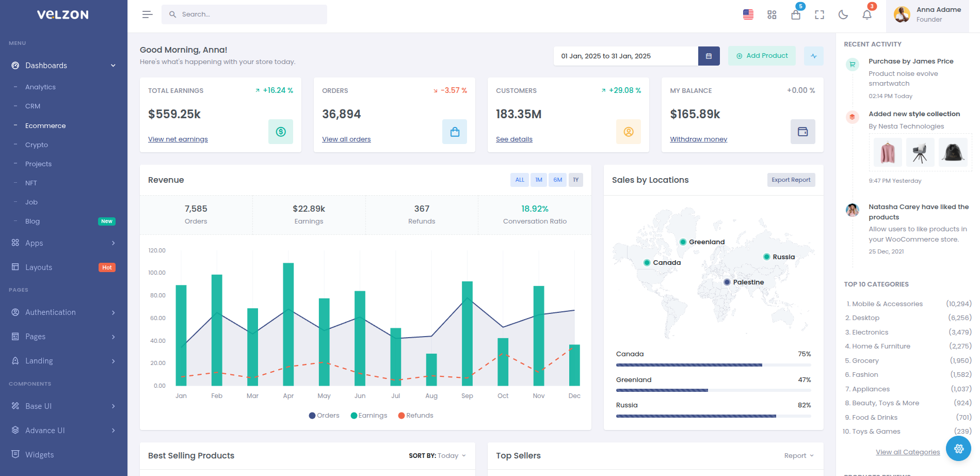
Task: Open the language flag selector
Action: [748, 14]
